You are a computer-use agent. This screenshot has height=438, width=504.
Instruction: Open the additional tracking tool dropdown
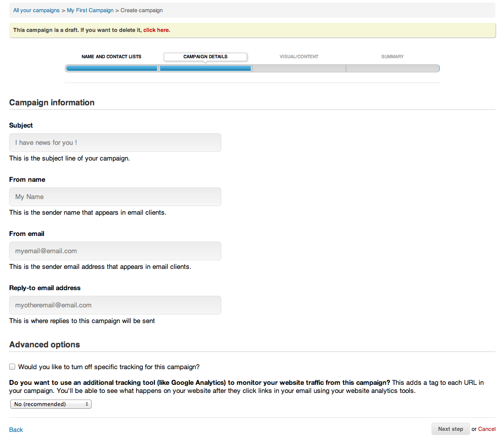click(51, 404)
